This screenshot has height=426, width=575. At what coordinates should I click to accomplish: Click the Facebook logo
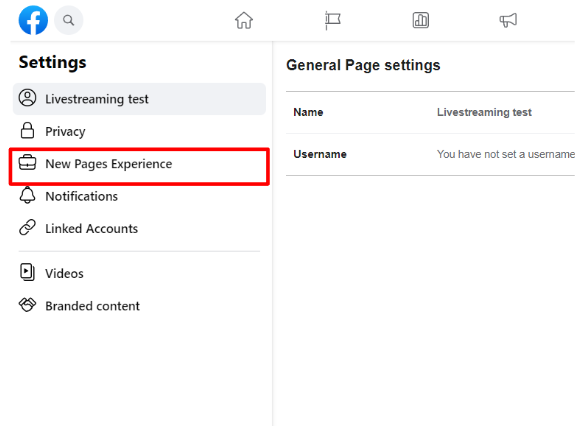pos(33,20)
